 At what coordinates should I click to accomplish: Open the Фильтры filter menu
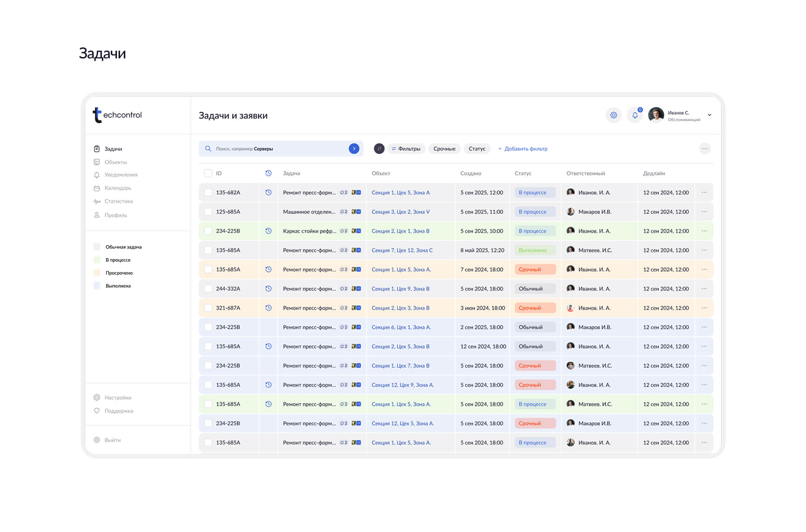pyautogui.click(x=406, y=149)
